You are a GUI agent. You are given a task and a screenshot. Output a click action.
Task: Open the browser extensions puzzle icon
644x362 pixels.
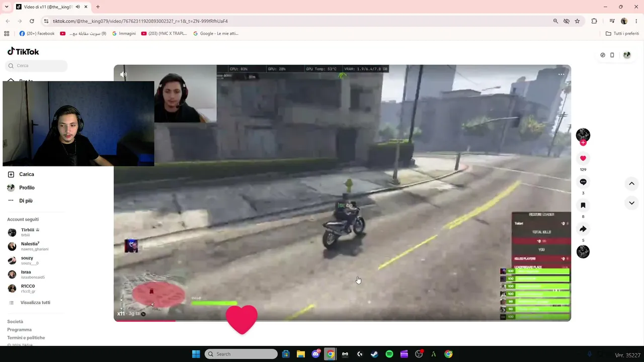coord(594,21)
